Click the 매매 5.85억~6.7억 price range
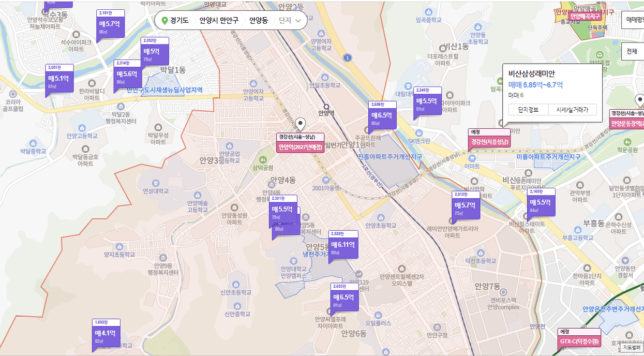Viewport: 644px width, 356px height. 535,85
